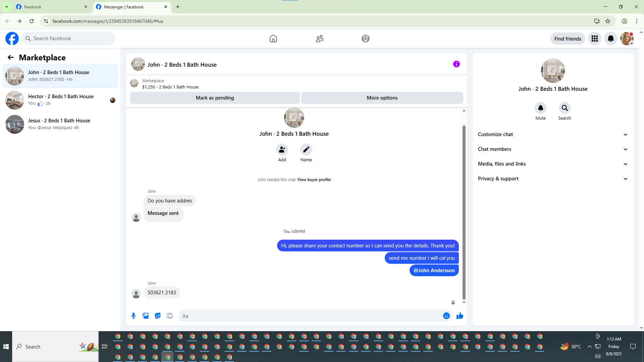Viewport: 644px width, 362px height.
Task: Click the voice clip microphone icon
Action: coord(133,316)
